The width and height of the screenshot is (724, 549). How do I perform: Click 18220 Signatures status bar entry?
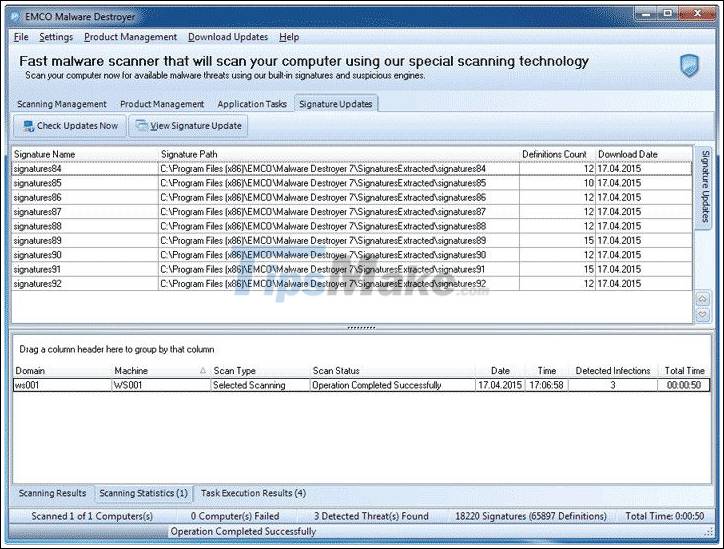(531, 516)
